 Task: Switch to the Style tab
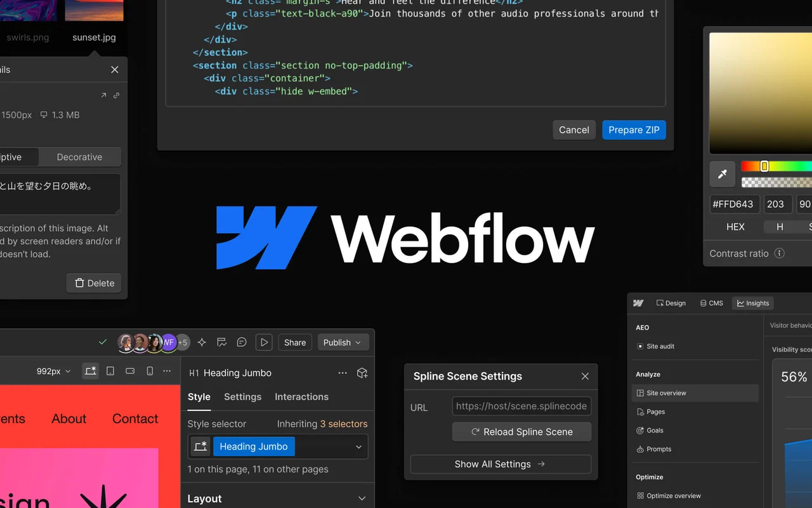click(199, 397)
